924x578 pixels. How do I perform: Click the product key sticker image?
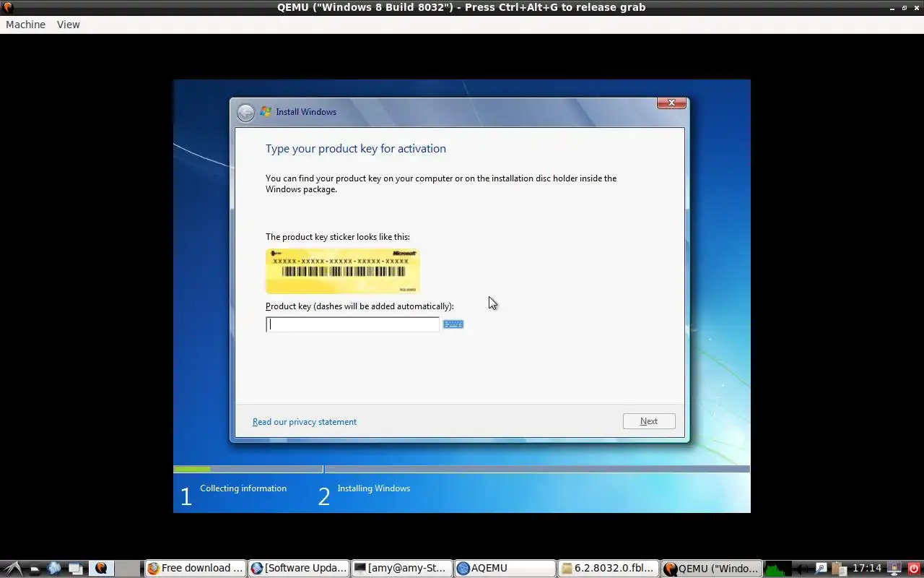(343, 271)
